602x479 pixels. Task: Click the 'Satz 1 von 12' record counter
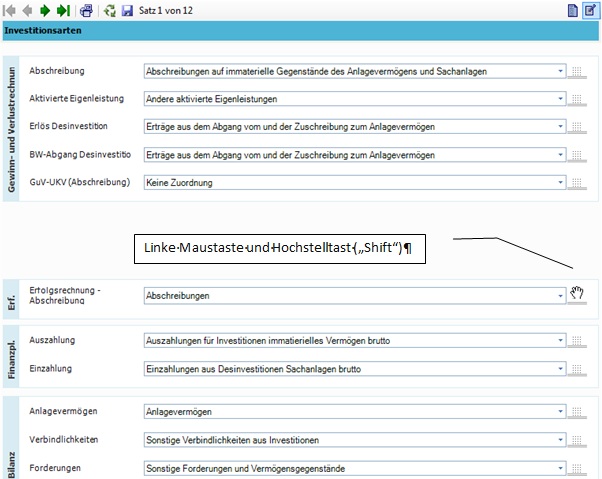166,10
